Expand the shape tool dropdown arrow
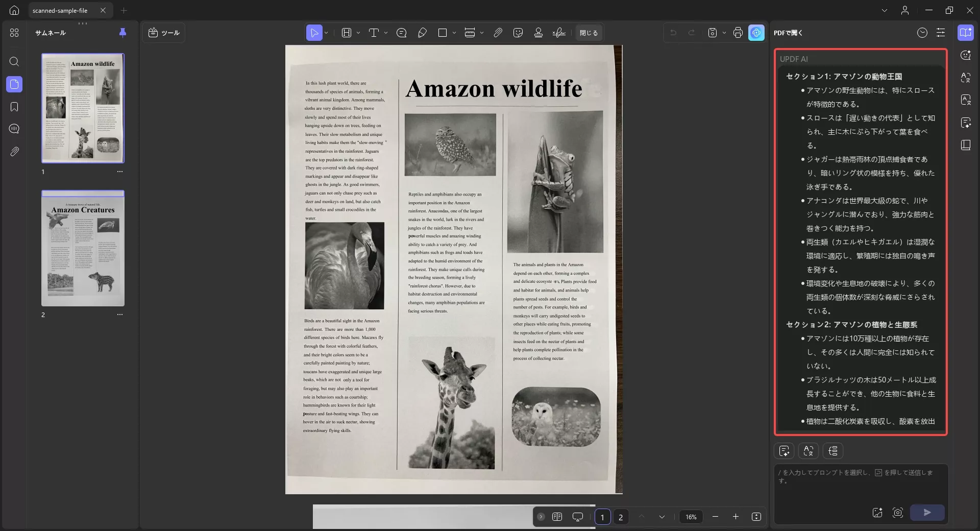This screenshot has width=980, height=531. point(454,33)
